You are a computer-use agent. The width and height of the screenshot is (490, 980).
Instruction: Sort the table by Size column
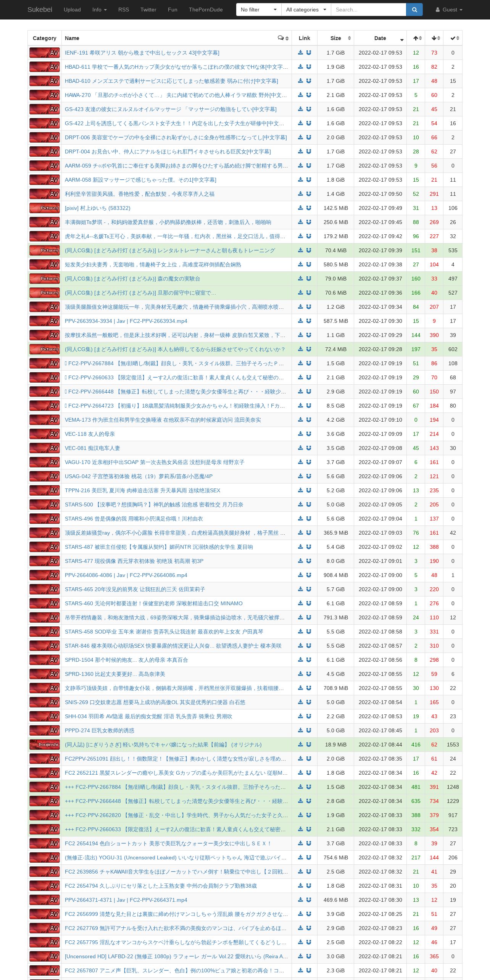pos(335,38)
